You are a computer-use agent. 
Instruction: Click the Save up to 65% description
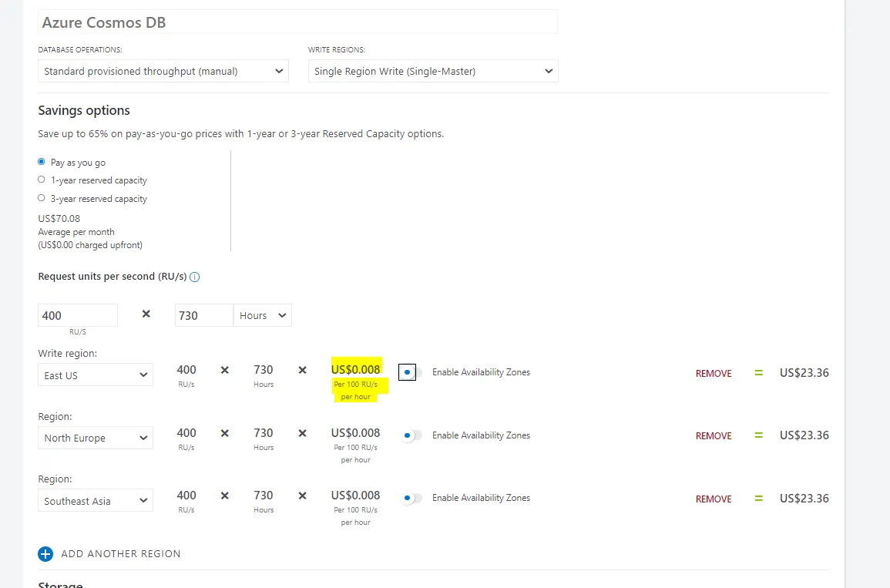click(240, 134)
